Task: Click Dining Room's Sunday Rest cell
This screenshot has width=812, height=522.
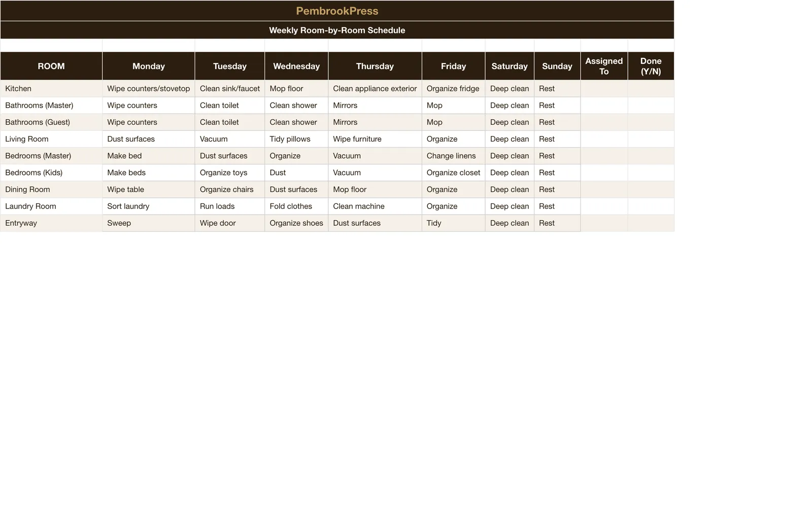Action: pyautogui.click(x=557, y=189)
